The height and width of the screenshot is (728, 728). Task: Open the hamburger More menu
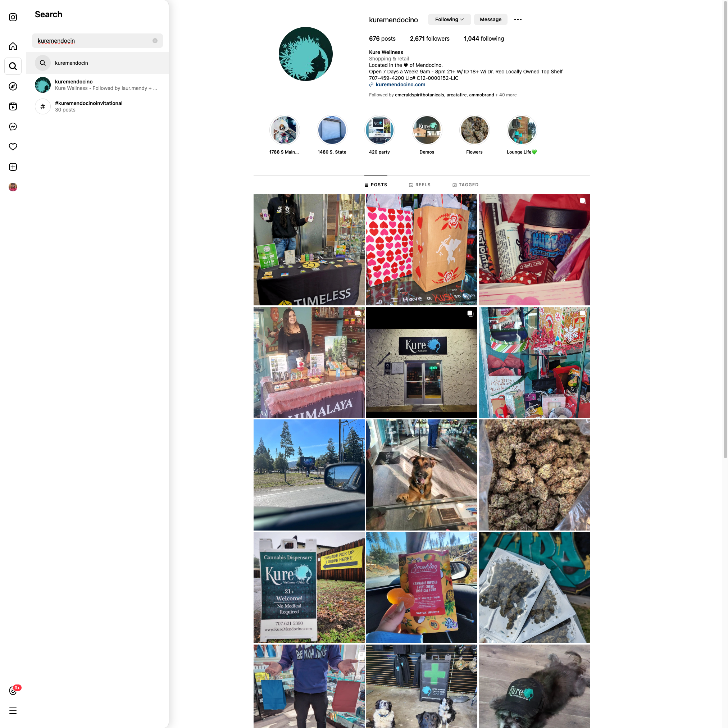[x=13, y=711]
